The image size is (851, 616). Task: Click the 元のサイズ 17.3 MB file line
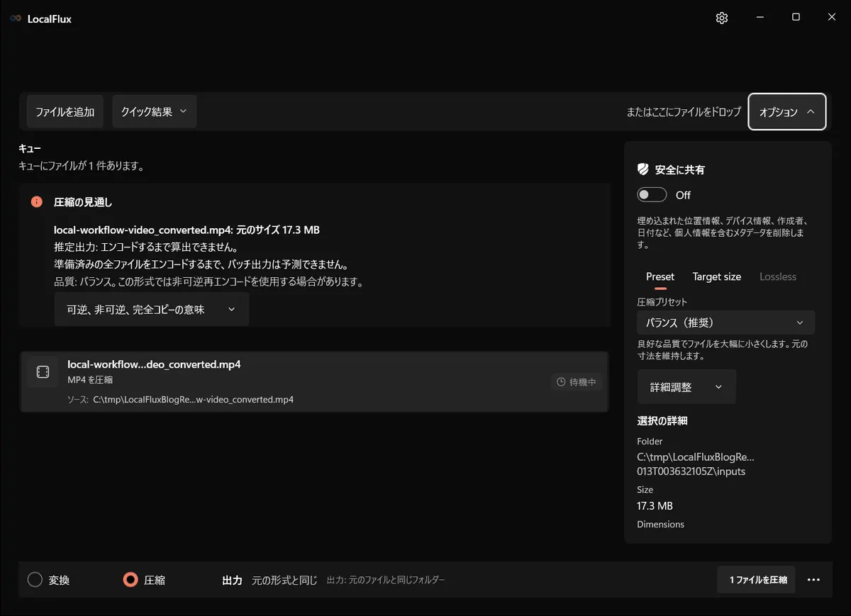(187, 230)
